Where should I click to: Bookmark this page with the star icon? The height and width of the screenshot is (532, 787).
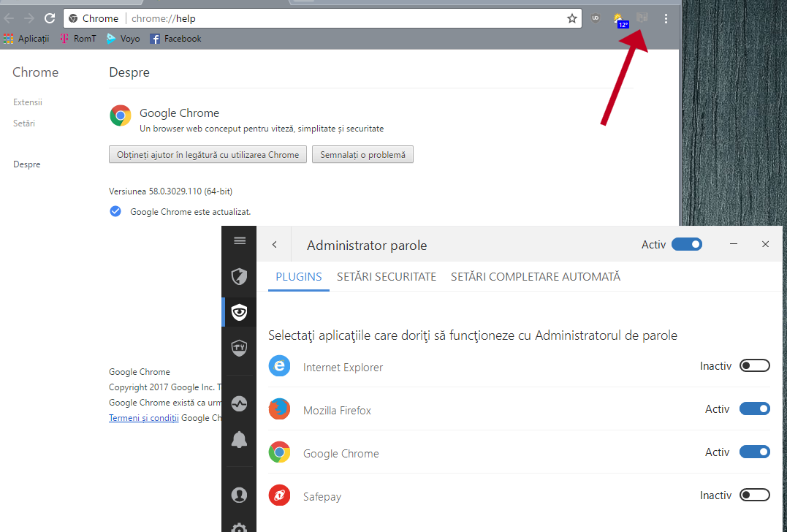click(571, 18)
